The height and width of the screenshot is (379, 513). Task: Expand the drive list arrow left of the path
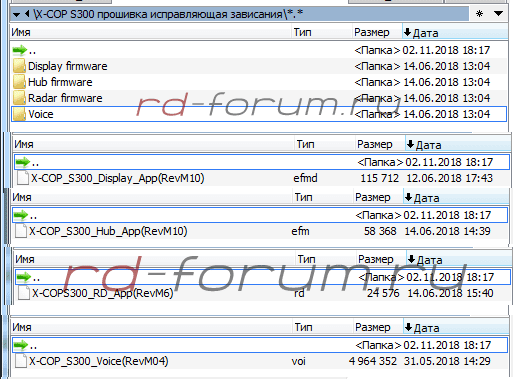(x=16, y=14)
